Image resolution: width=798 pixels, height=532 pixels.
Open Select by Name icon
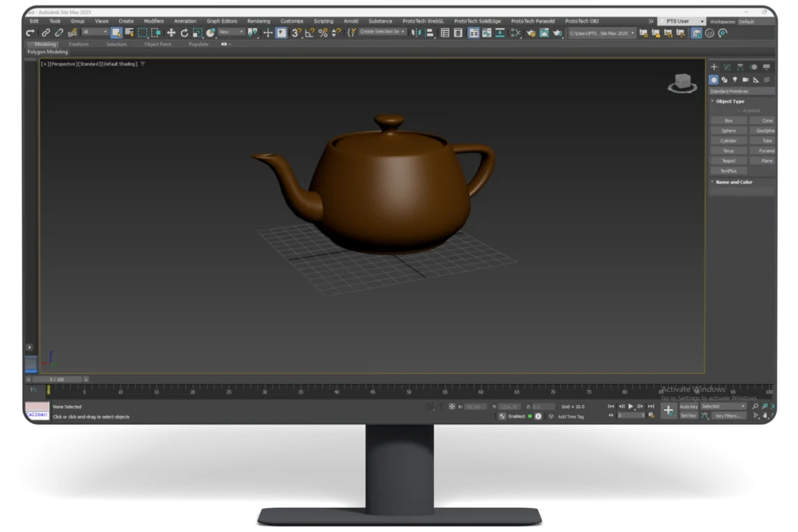(129, 33)
